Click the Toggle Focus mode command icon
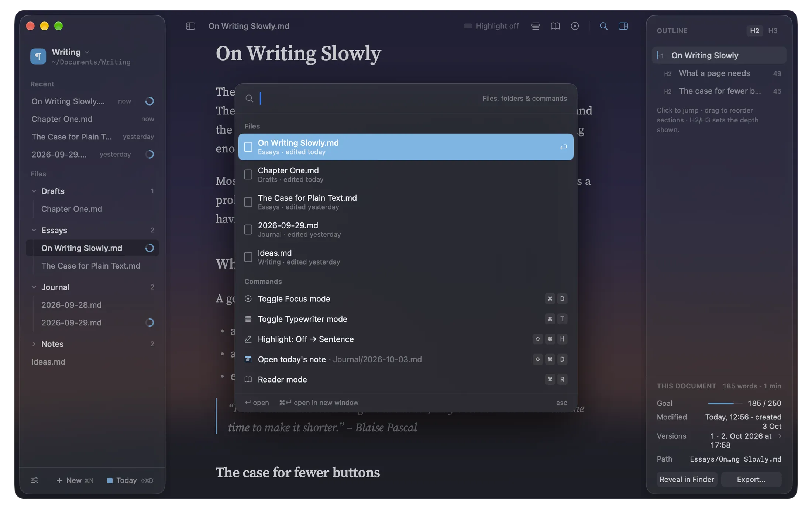This screenshot has width=812, height=518. coord(248,298)
